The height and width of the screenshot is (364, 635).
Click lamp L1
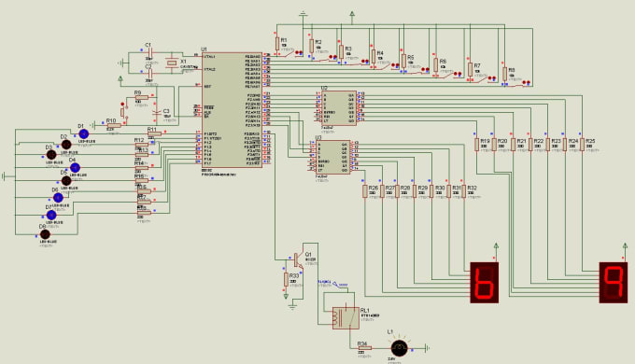point(399,348)
